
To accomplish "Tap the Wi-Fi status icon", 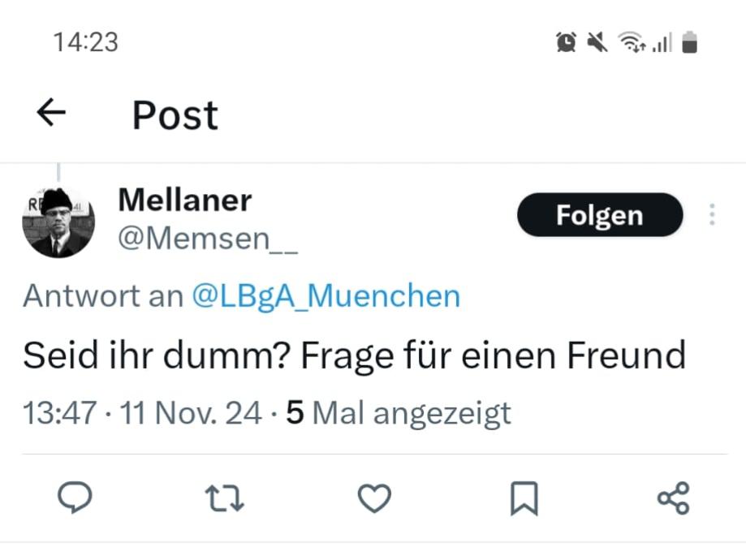I will pyautogui.click(x=630, y=42).
